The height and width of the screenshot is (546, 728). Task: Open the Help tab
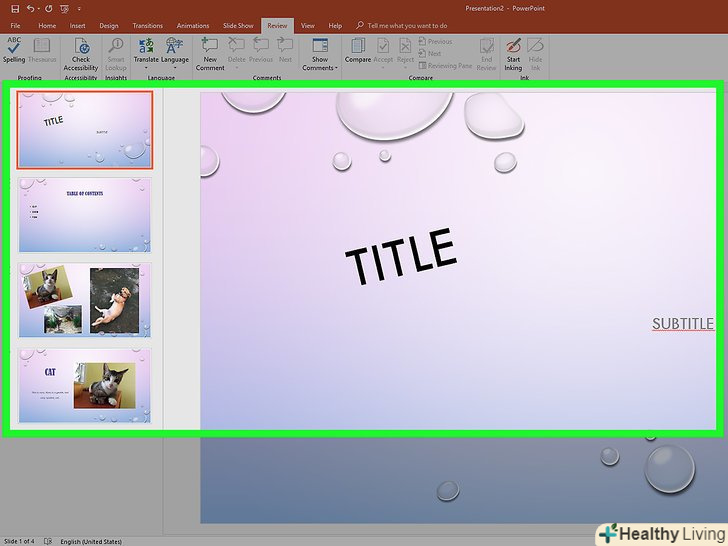pyautogui.click(x=335, y=26)
